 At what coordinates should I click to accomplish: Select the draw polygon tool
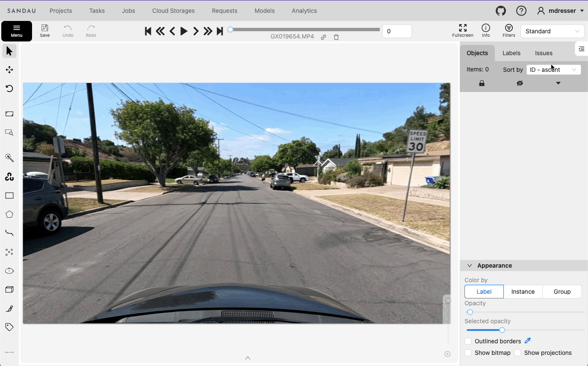click(9, 215)
